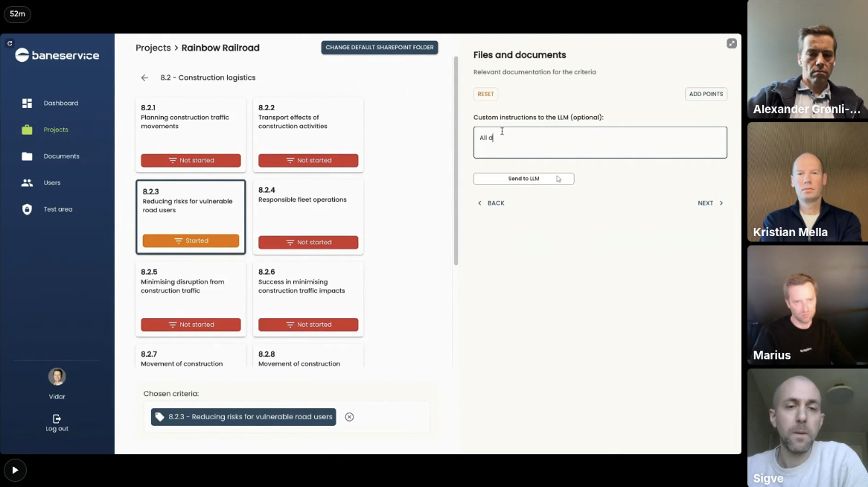Open the Documents folder icon
This screenshot has width=868, height=487.
(27, 156)
